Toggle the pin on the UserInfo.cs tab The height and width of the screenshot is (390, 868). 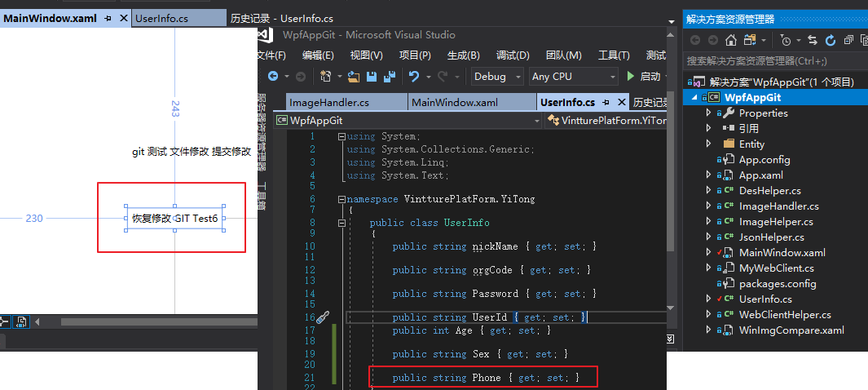click(x=606, y=103)
